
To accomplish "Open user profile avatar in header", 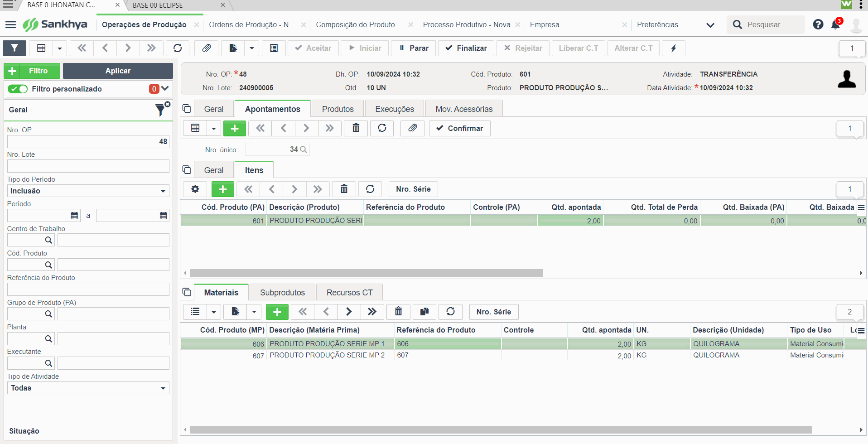I will [x=856, y=25].
